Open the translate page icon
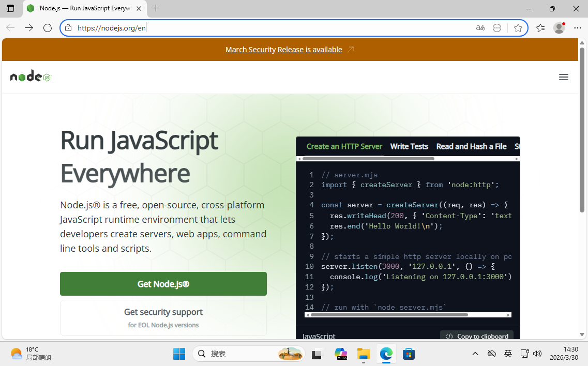588x366 pixels. click(480, 28)
